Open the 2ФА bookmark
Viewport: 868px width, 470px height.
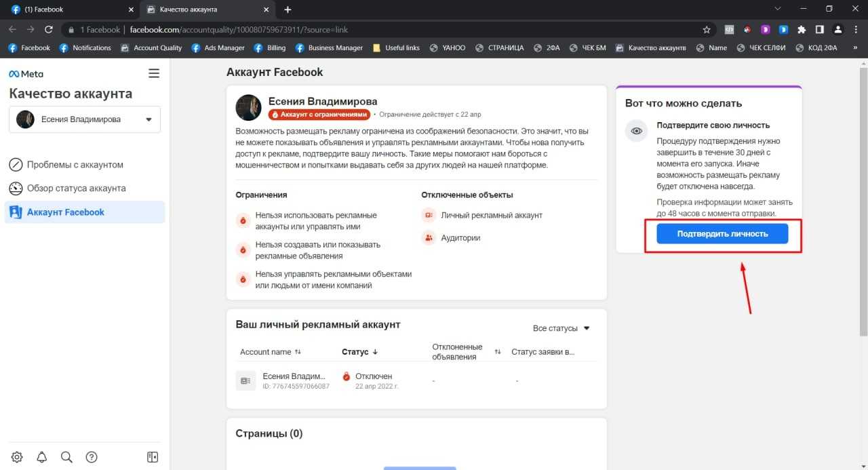tap(547, 48)
